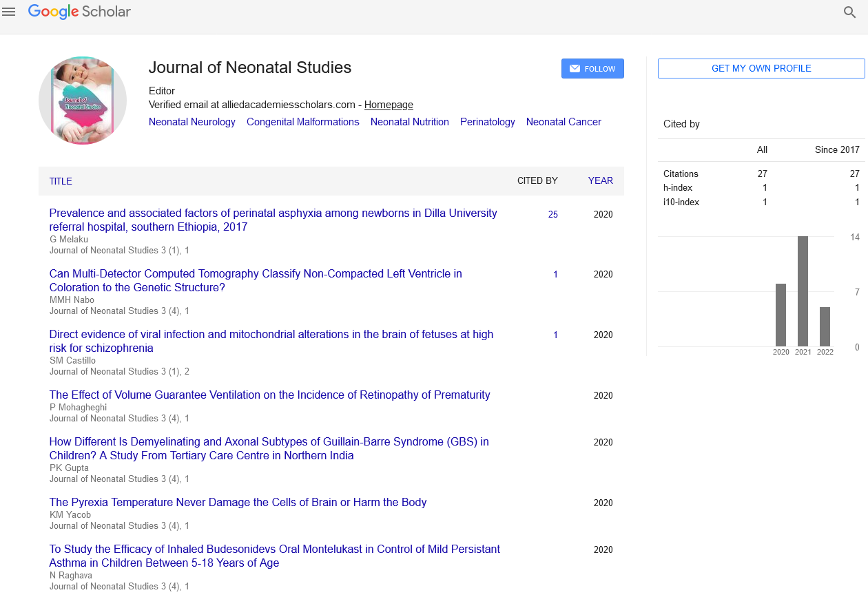Screen dimensions: 868x597
Task: Open the Volume Guarantee Ventilation article
Action: 270,395
